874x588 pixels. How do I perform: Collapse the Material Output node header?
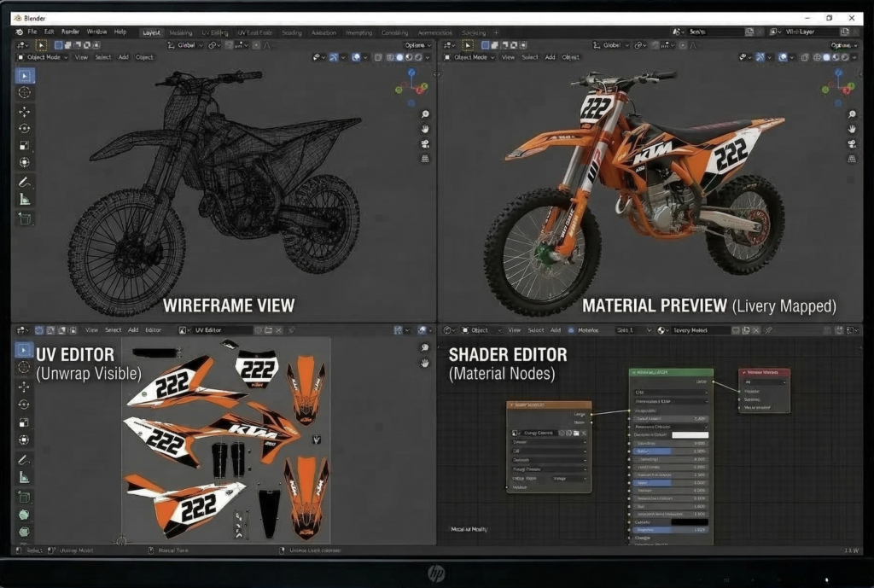pyautogui.click(x=745, y=371)
